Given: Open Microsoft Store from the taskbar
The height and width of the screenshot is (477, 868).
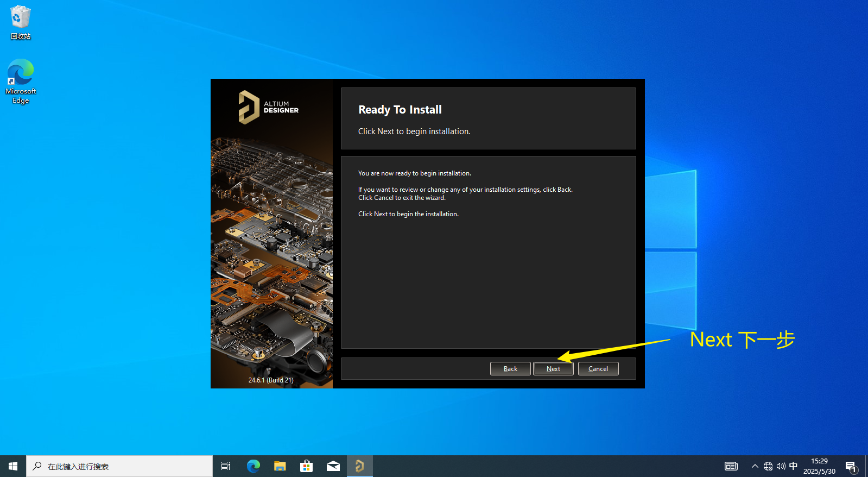Looking at the screenshot, I should click(x=307, y=466).
